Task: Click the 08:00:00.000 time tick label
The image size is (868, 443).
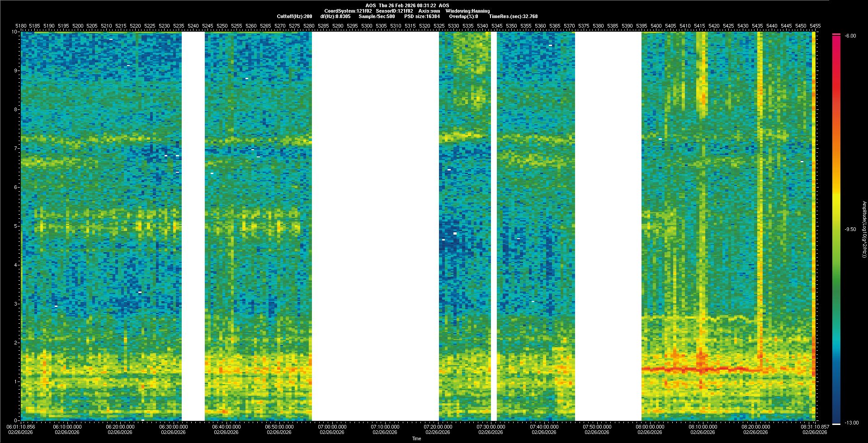Action: pyautogui.click(x=650, y=426)
